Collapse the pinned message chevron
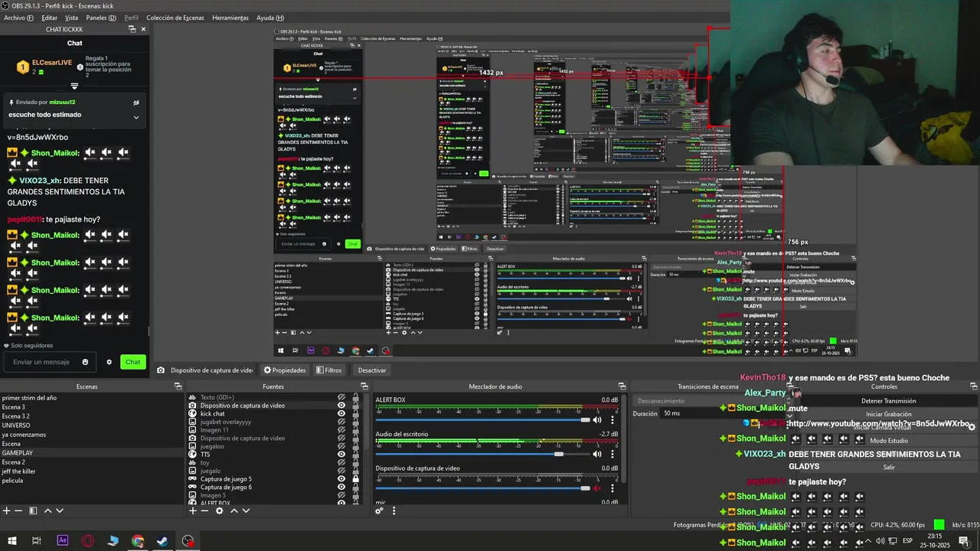Screen dimensions: 980x551 (136, 117)
